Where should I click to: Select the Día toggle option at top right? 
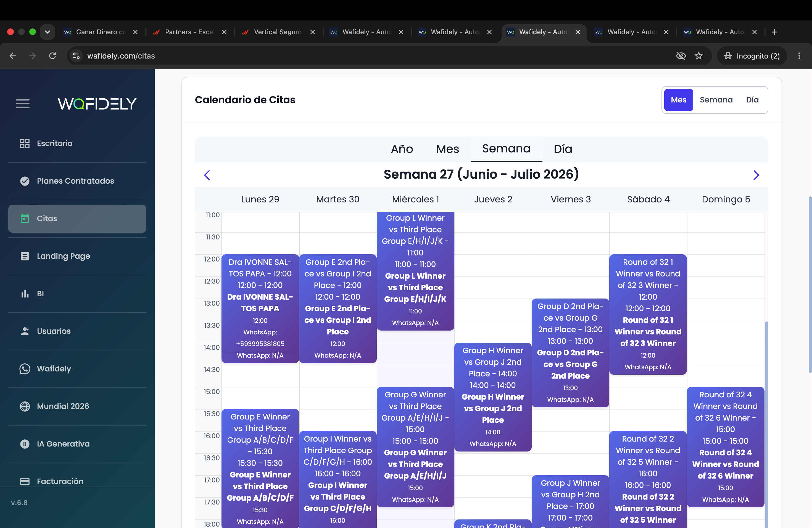752,100
